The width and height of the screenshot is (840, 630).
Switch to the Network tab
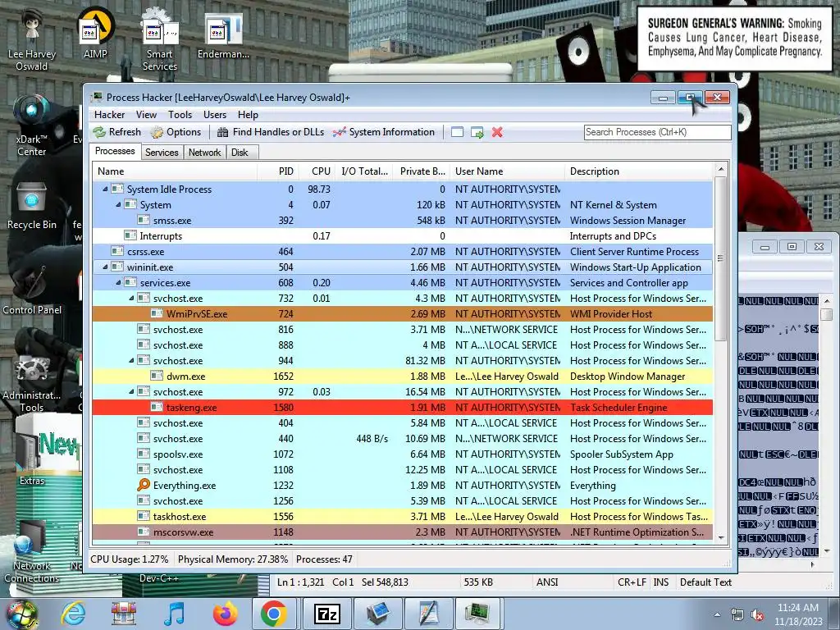pos(204,153)
